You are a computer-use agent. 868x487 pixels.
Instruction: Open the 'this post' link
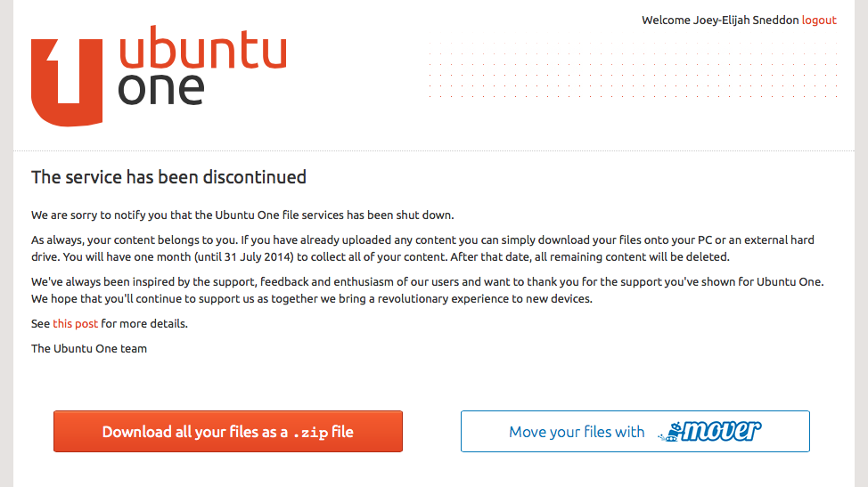coord(75,324)
